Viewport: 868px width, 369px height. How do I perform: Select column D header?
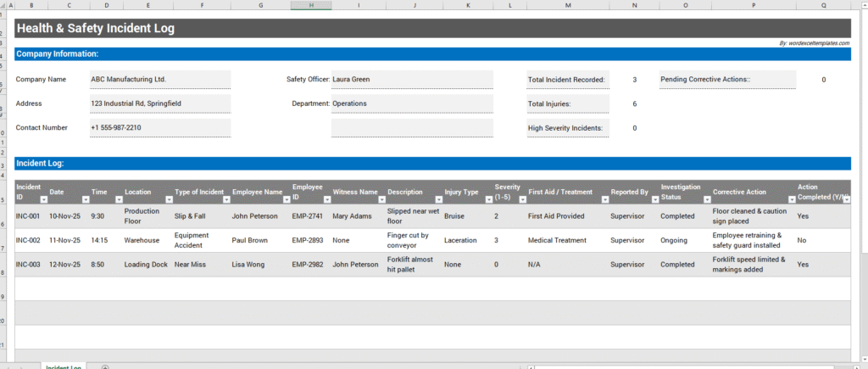tap(106, 5)
